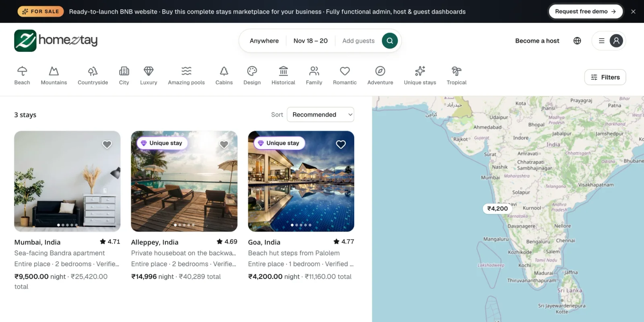Filter by Cabins category
The width and height of the screenshot is (644, 322).
[224, 76]
